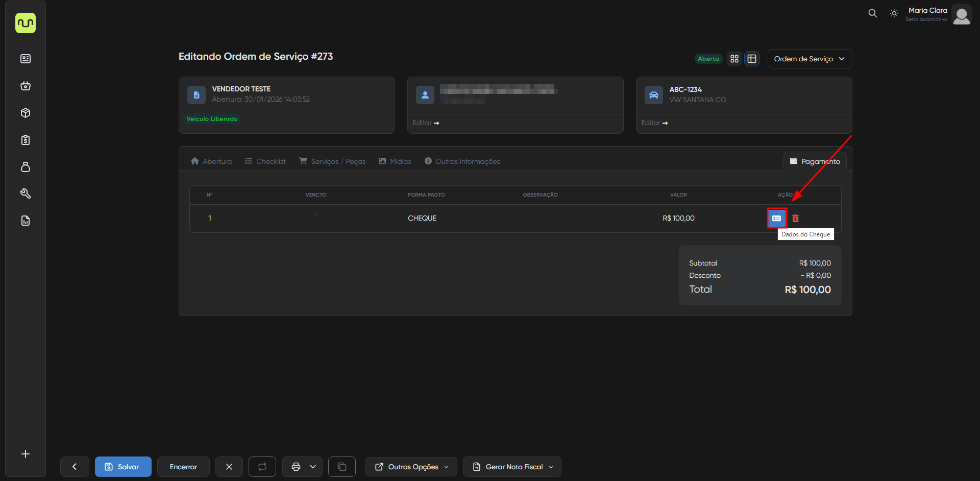Viewport: 980px width, 481px height.
Task: Delete the CHEQUE payment row
Action: (x=795, y=218)
